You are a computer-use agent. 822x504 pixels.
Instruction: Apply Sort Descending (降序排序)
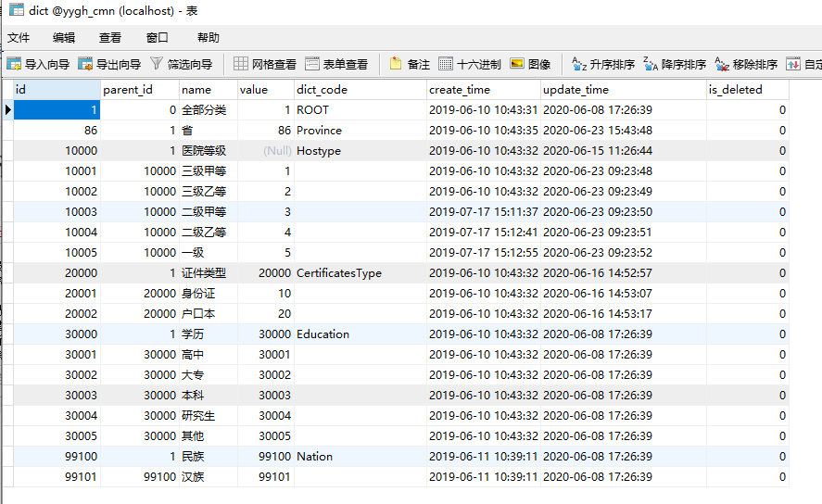coord(675,64)
